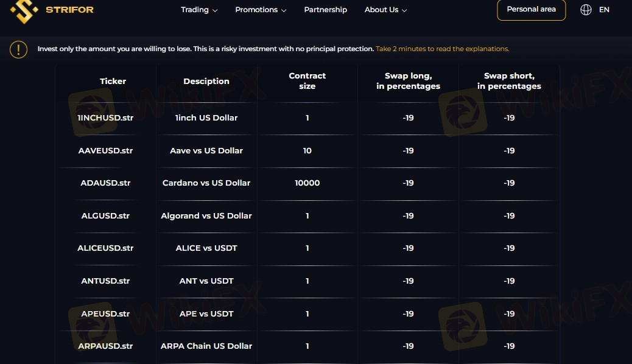
Task: Expand the Trading menu chevron
Action: point(215,10)
